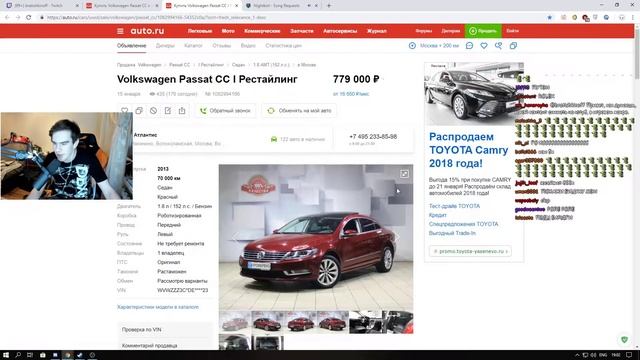Click the dealer phone number +7 495
Screen dimensions: 640x360
click(373, 137)
